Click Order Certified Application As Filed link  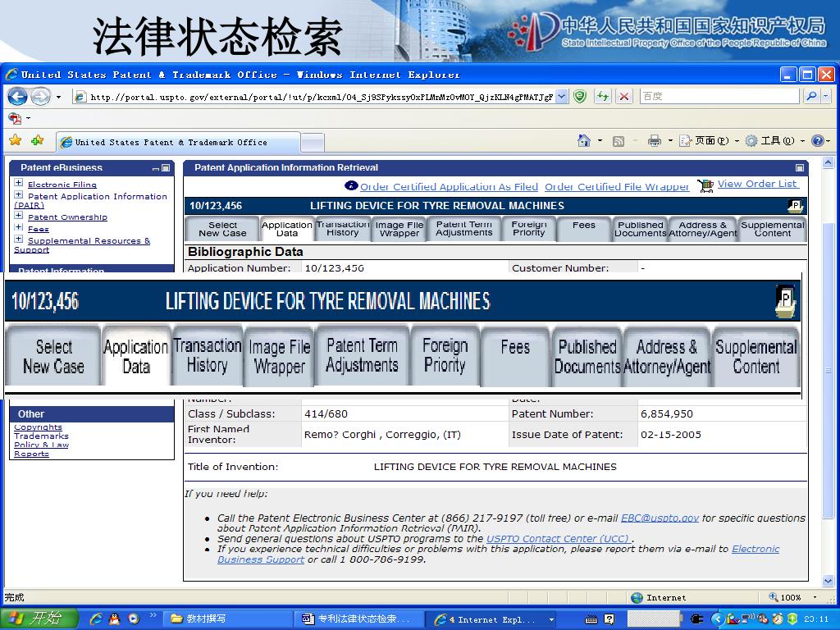[449, 186]
